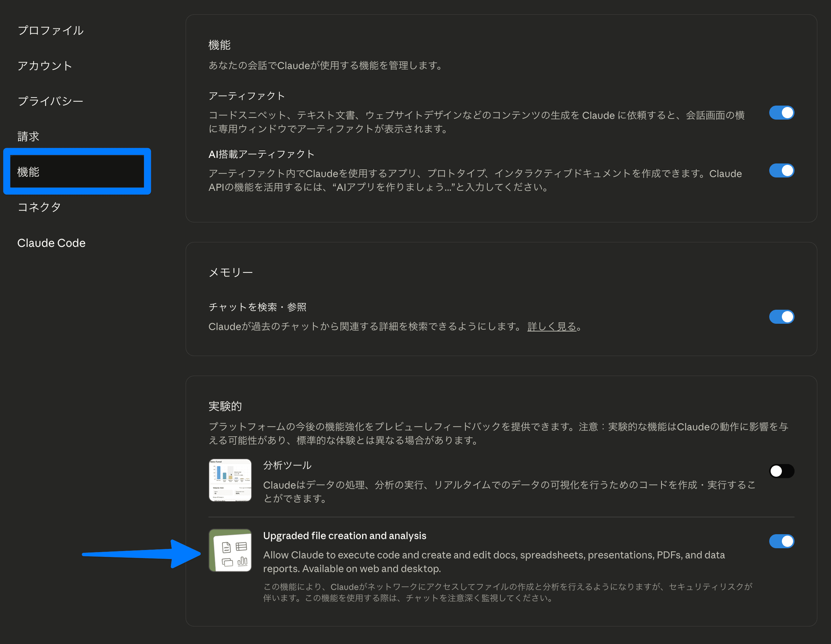Turn off the AI搭載アーティファクト toggle
831x644 pixels.
(781, 171)
